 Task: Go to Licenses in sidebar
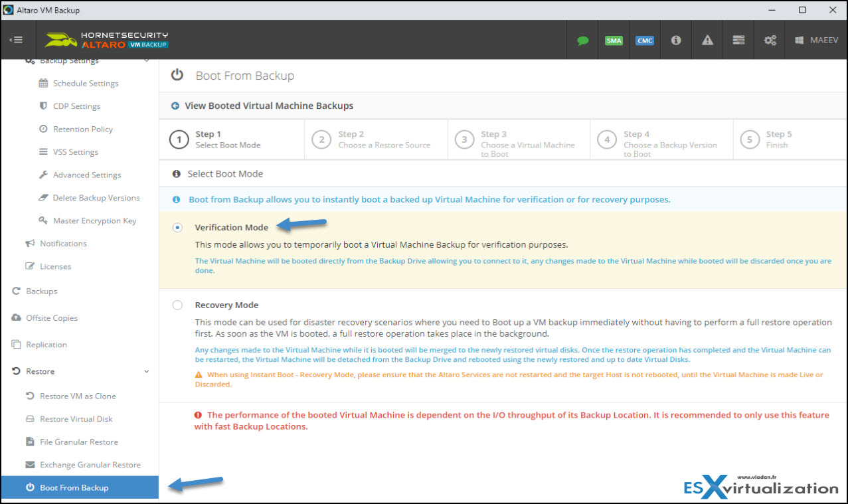point(55,267)
